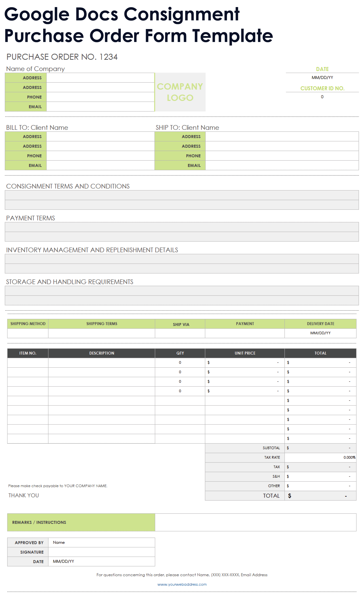Click the Signature field
Image resolution: width=364 pixels, height=602 pixels.
(x=101, y=552)
